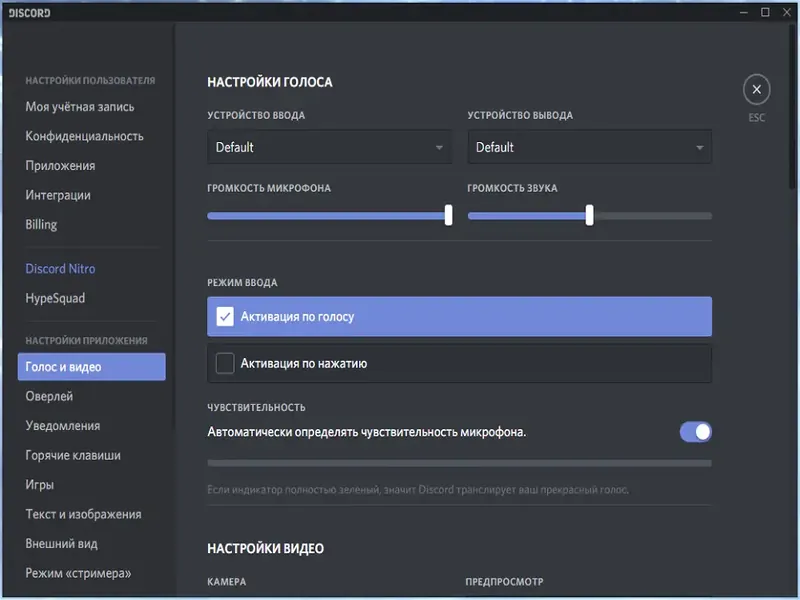Toggle automatic microphone sensitivity switch

point(695,432)
